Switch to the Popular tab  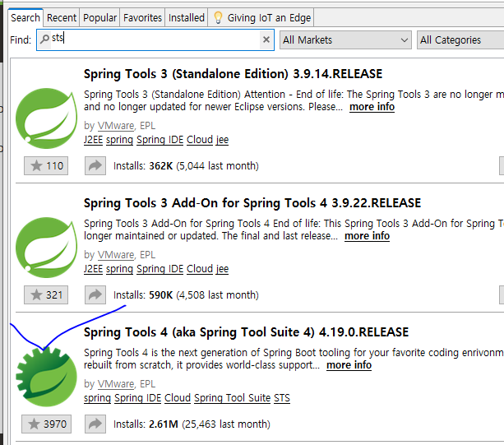[99, 17]
